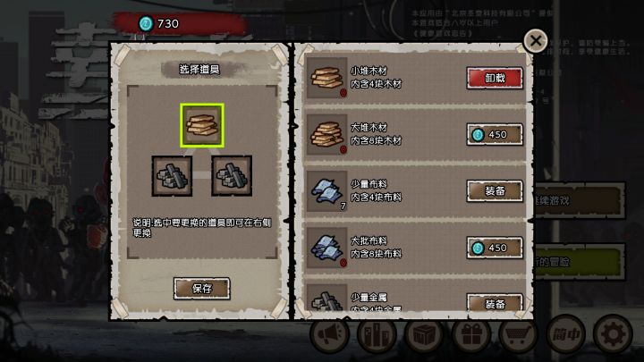Select the right metal item slot

click(232, 176)
